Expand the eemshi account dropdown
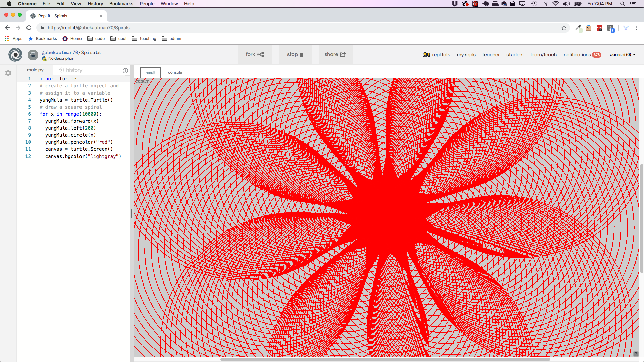 (623, 55)
